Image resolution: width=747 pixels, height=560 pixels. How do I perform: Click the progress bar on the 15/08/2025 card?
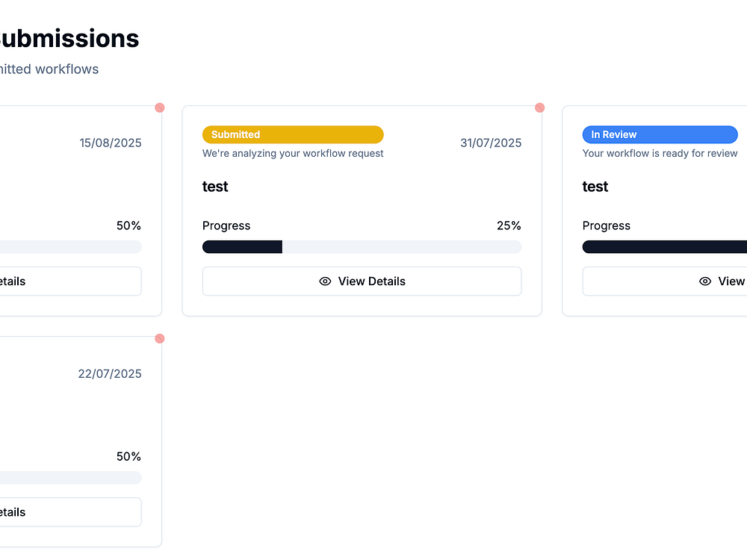(71, 247)
